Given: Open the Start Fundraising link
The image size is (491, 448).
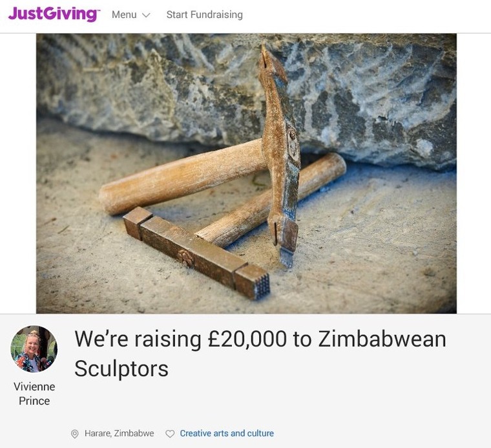Looking at the screenshot, I should (205, 15).
